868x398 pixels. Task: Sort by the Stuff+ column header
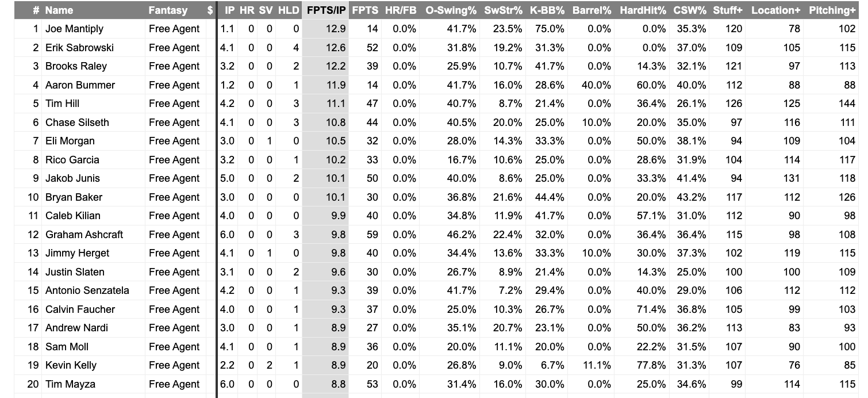tap(727, 10)
